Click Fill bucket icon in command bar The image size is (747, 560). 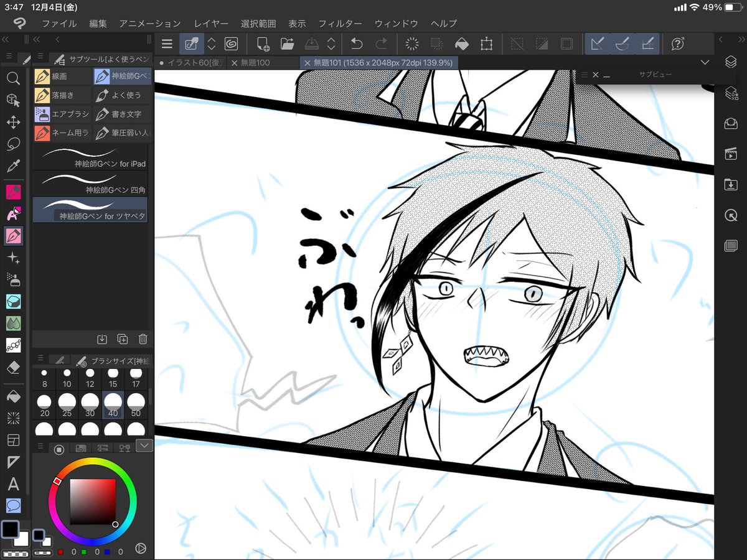461,44
